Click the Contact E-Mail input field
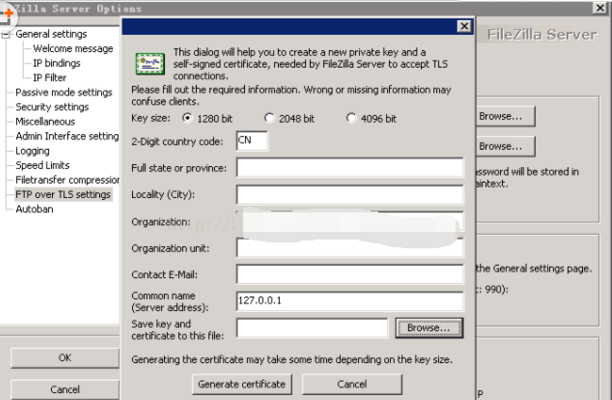This screenshot has width=612, height=400. 350,274
